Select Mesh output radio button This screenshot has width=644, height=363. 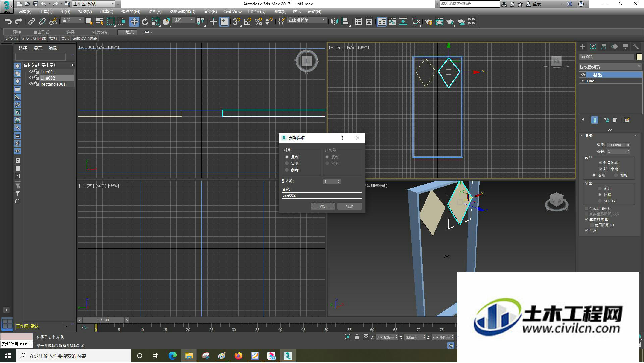pyautogui.click(x=600, y=195)
